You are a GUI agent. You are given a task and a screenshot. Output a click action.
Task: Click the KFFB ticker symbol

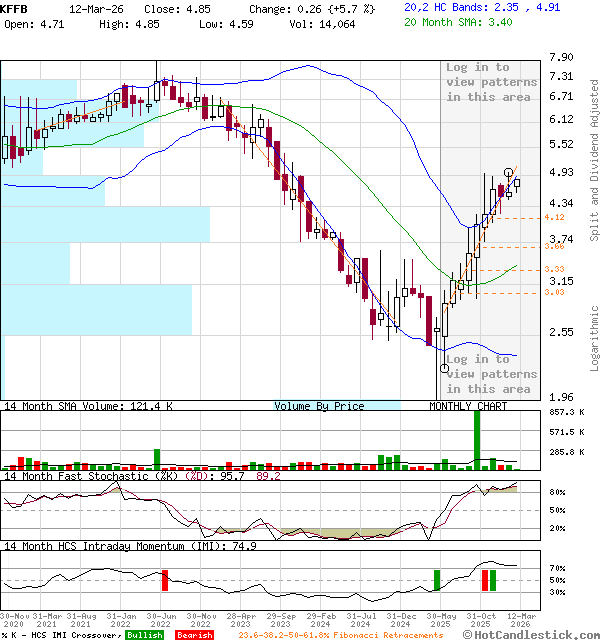pos(15,7)
